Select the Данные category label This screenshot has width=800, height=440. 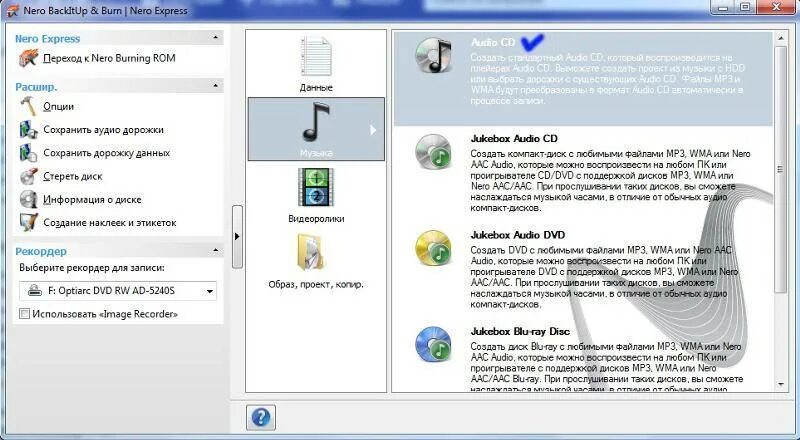pos(316,88)
